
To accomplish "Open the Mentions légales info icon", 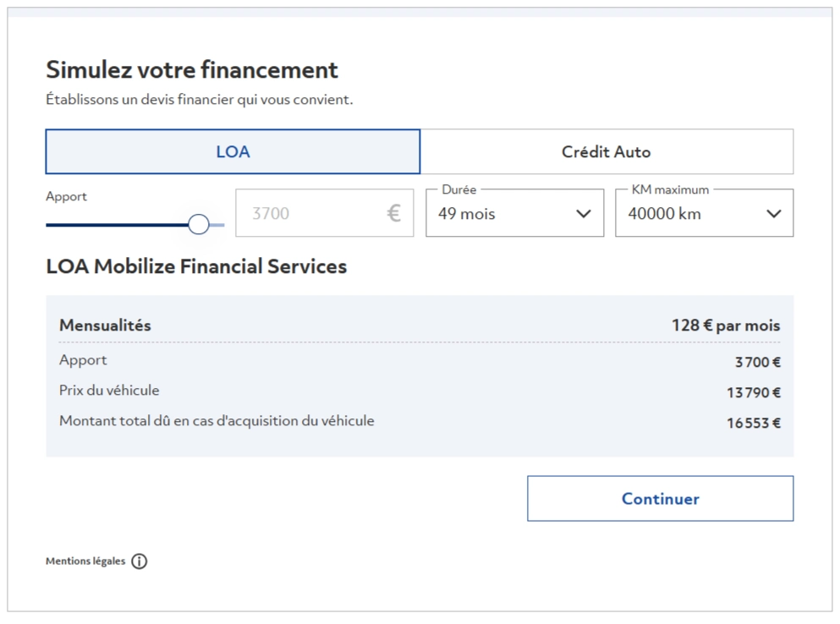I will click(140, 561).
